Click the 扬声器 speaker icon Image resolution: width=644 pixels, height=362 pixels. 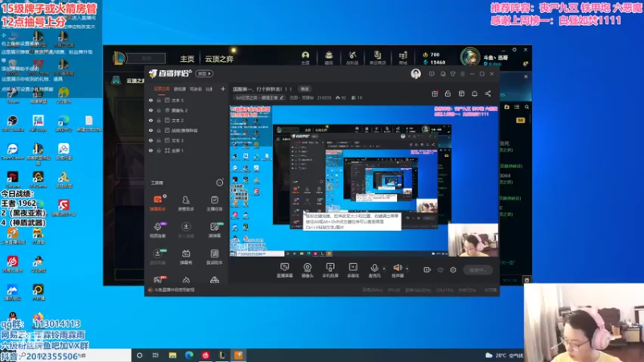pos(397,268)
